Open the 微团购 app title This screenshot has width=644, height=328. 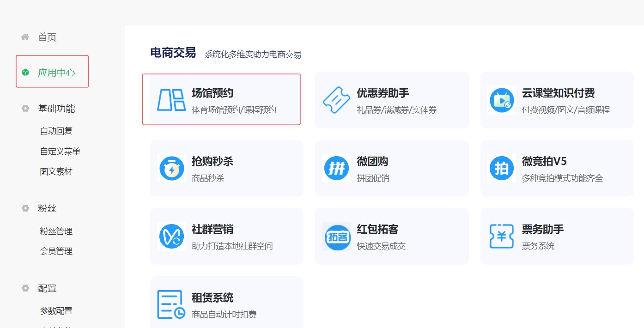point(372,161)
